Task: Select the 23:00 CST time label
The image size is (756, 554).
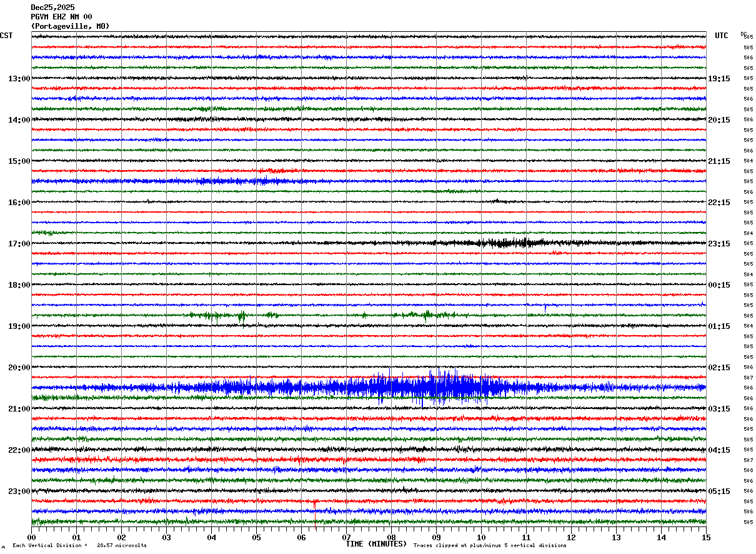Action: coord(19,491)
